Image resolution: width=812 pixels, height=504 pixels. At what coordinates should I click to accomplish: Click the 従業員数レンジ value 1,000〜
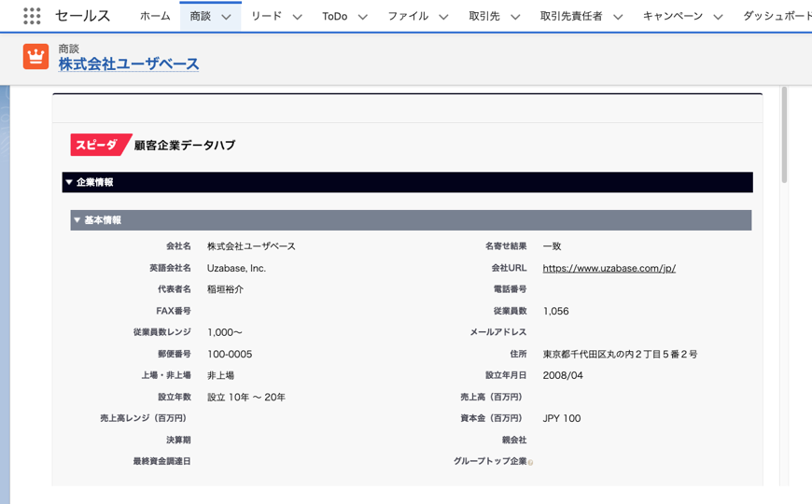[225, 332]
